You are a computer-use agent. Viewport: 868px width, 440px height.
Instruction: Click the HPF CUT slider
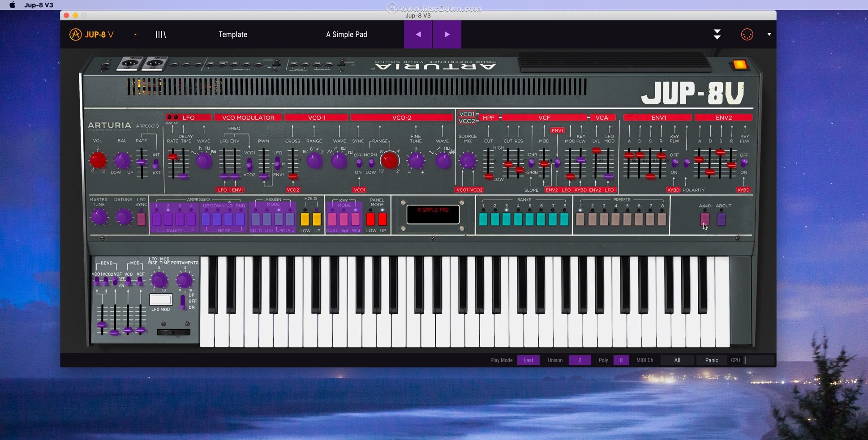tap(489, 164)
